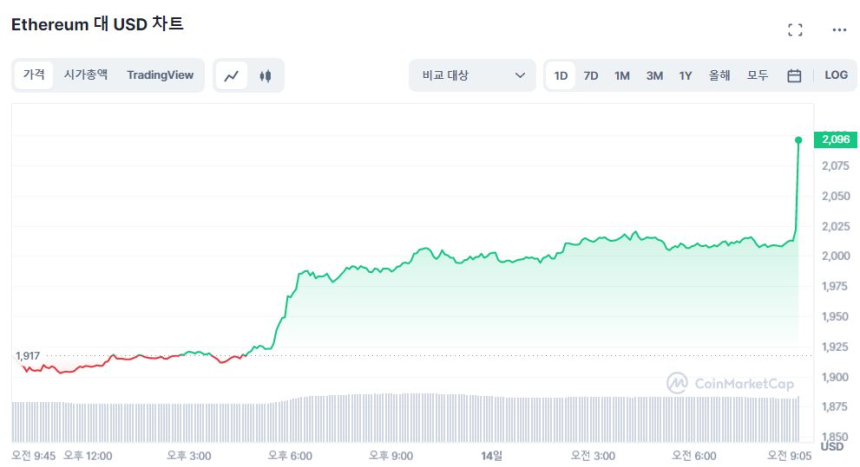
Task: Open the TradingView tab
Action: 160,75
